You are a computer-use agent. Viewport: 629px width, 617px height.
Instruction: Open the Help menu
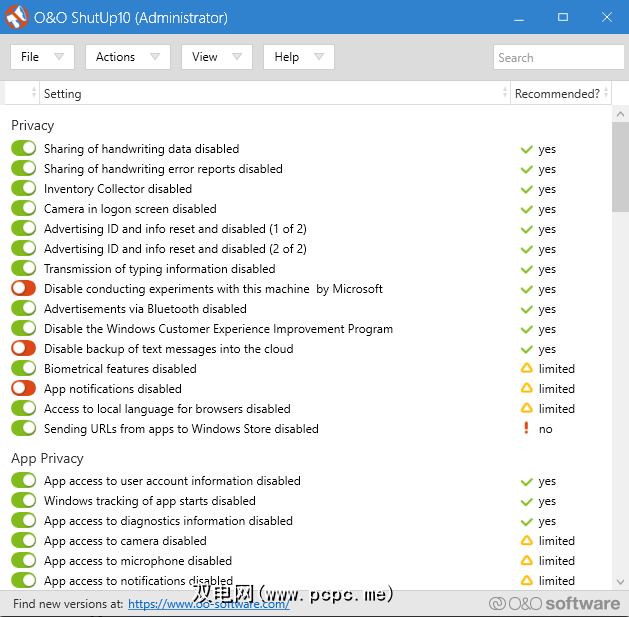point(298,57)
